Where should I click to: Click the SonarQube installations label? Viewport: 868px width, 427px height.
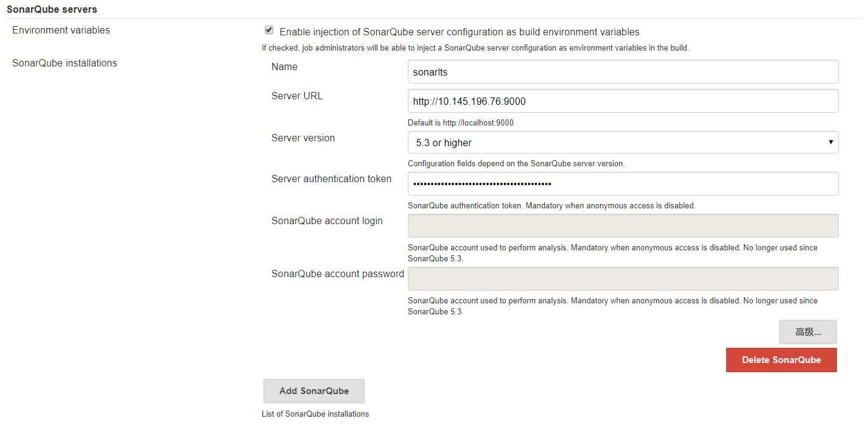pos(65,63)
